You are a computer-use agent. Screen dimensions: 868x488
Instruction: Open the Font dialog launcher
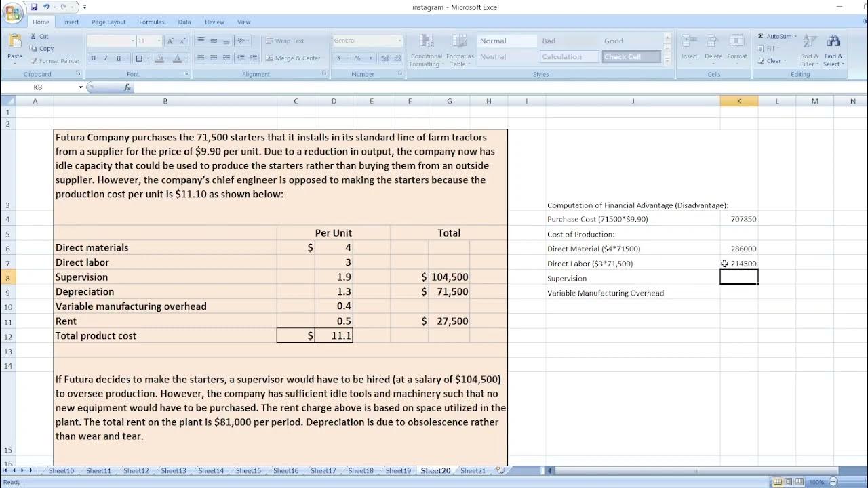tap(186, 74)
